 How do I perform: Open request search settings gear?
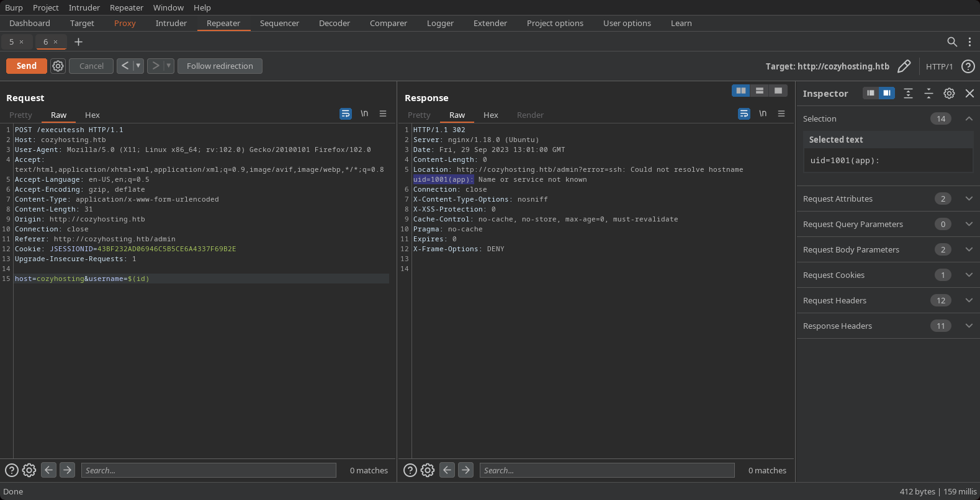(x=29, y=470)
